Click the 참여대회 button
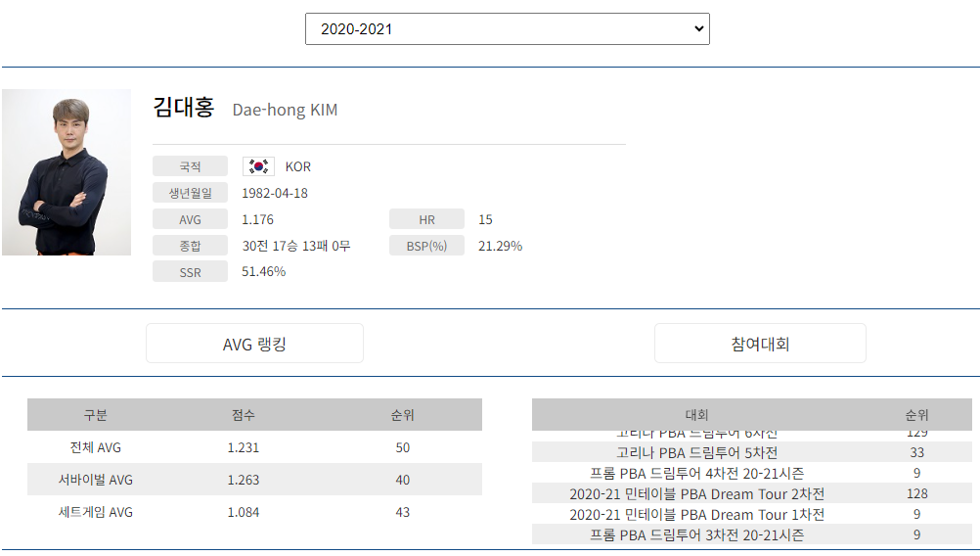The height and width of the screenshot is (556, 980). click(760, 344)
